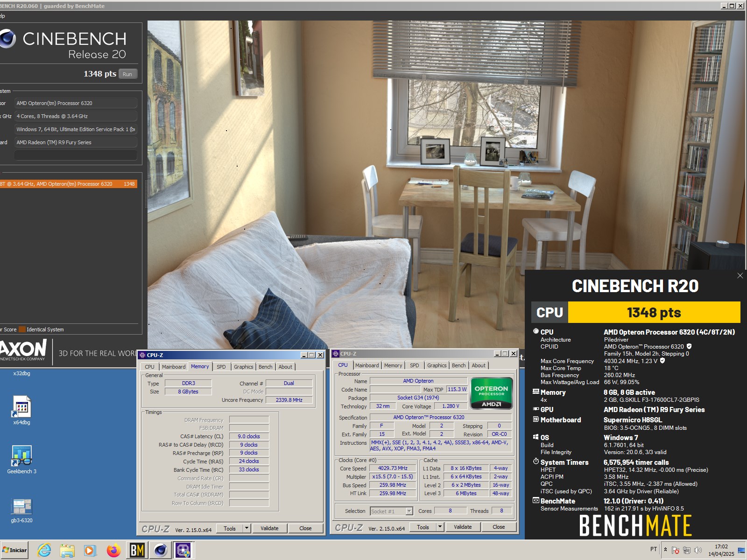Open x64dbg desktop shortcut
The height and width of the screenshot is (560, 747).
tap(21, 410)
